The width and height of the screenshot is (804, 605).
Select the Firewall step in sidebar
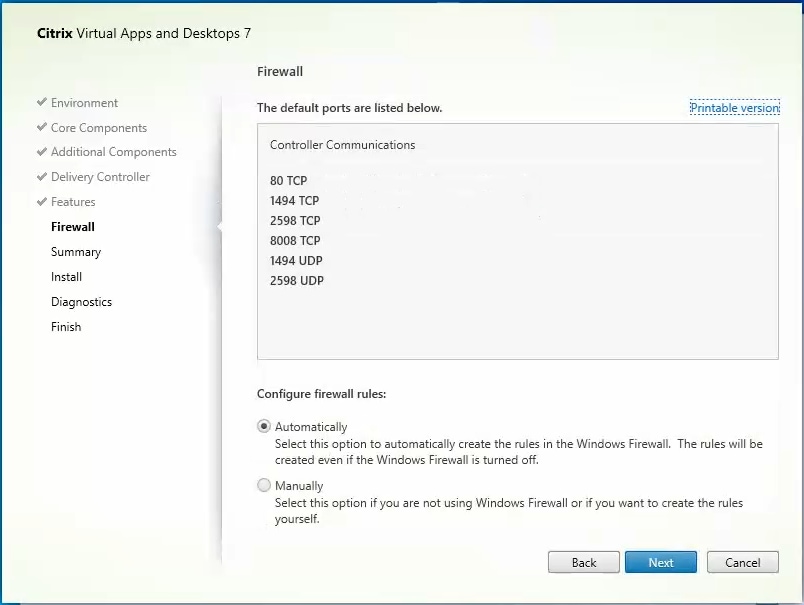[x=73, y=227]
